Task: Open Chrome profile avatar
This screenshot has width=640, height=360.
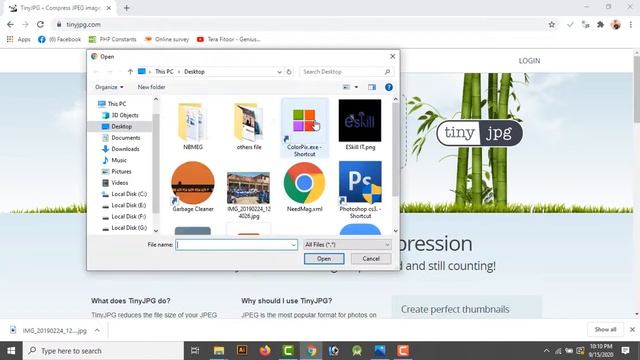Action: [x=616, y=24]
